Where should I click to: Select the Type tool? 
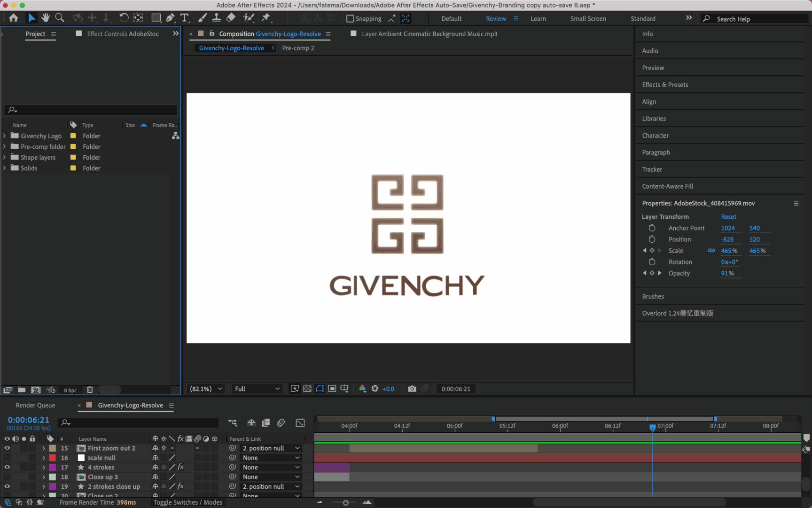(184, 18)
